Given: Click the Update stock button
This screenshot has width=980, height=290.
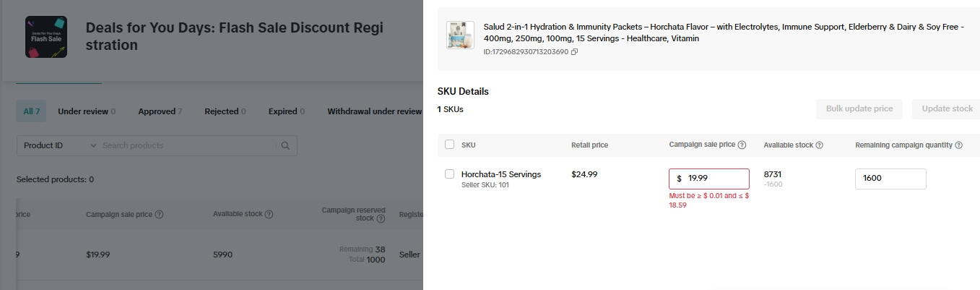Looking at the screenshot, I should click(x=947, y=109).
